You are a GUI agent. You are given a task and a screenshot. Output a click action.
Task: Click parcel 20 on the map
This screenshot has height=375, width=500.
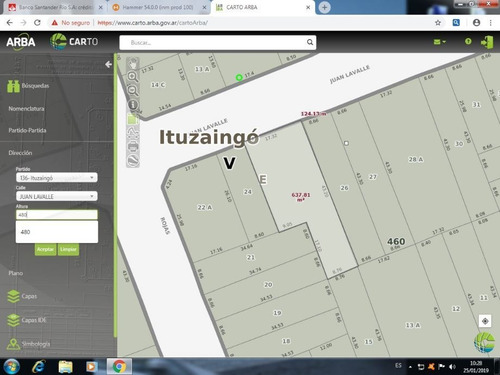(268, 284)
